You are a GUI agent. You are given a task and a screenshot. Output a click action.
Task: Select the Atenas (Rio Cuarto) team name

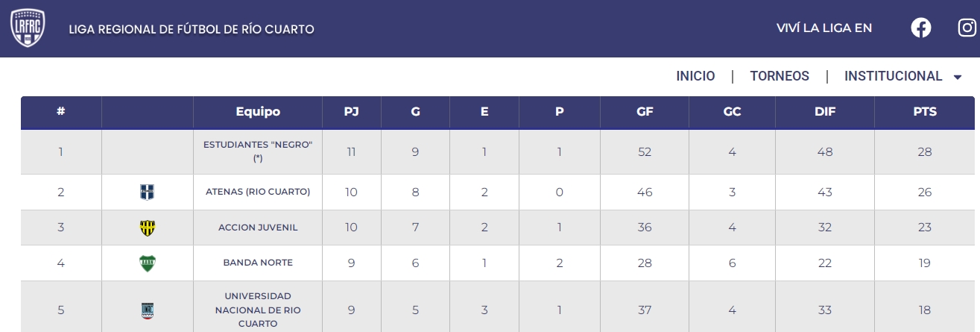(258, 192)
